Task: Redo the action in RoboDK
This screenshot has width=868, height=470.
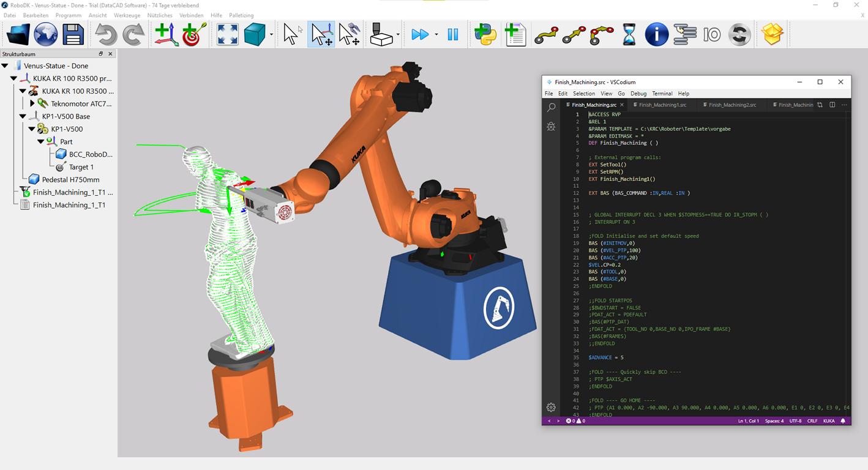Action: coord(133,34)
